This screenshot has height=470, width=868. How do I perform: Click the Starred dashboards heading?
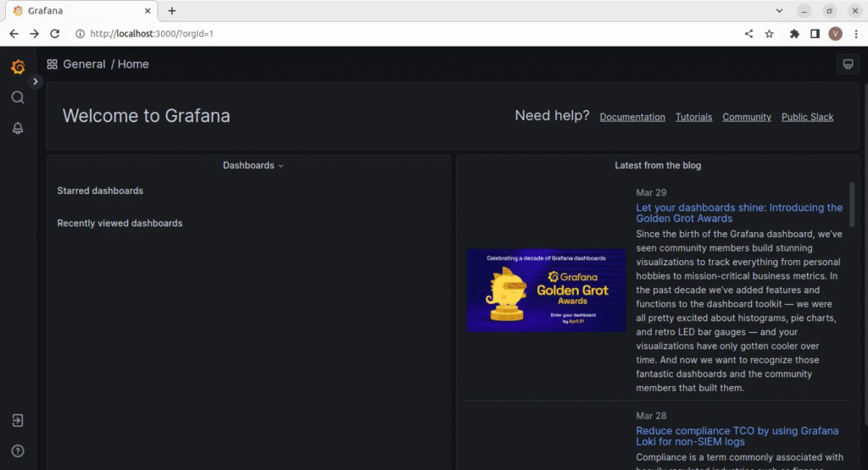click(x=100, y=191)
